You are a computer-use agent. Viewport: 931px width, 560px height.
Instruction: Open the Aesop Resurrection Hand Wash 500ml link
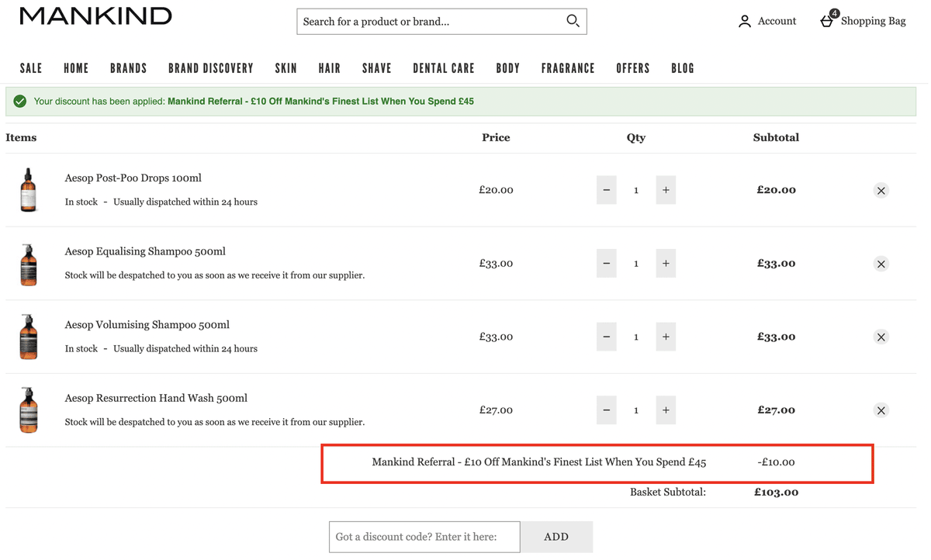(156, 398)
